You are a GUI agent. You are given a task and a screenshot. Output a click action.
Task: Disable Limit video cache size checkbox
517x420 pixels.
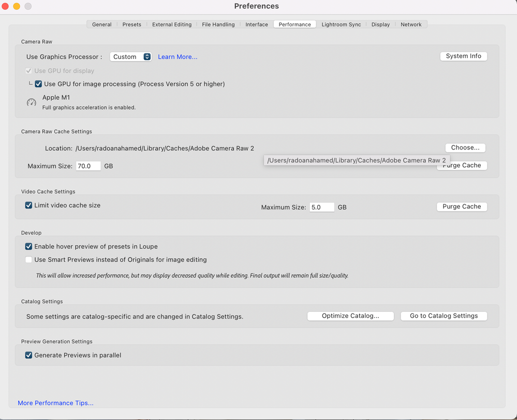pyautogui.click(x=29, y=205)
